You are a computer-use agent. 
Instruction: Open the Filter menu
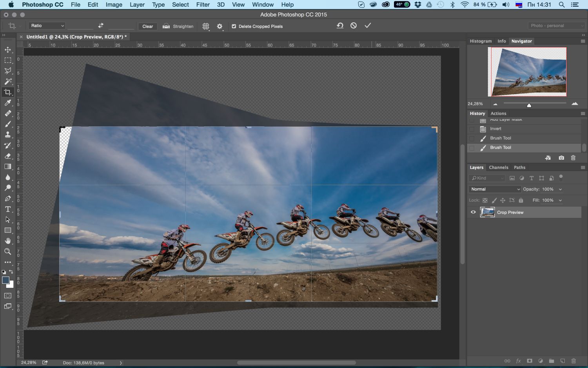(203, 5)
